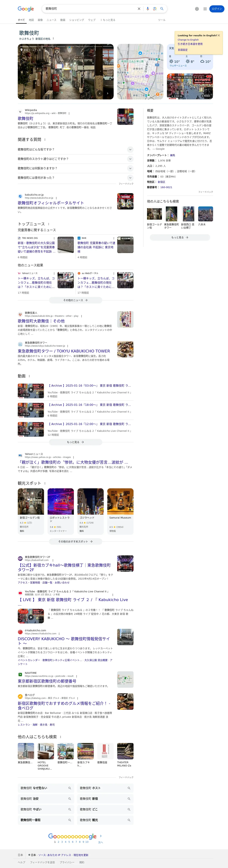Open 歌舞伎町オフィシャルポータルサイト link
228x868 pixels.
(51, 203)
